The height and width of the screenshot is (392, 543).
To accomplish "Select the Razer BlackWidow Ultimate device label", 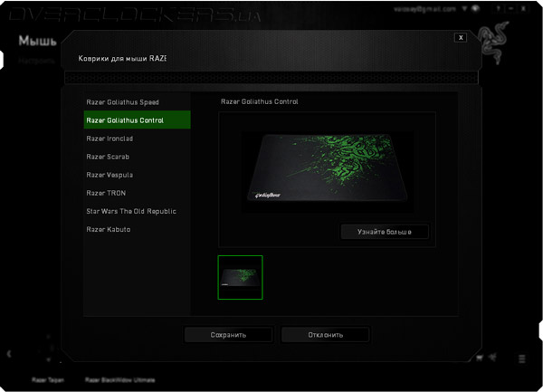I will (x=119, y=380).
